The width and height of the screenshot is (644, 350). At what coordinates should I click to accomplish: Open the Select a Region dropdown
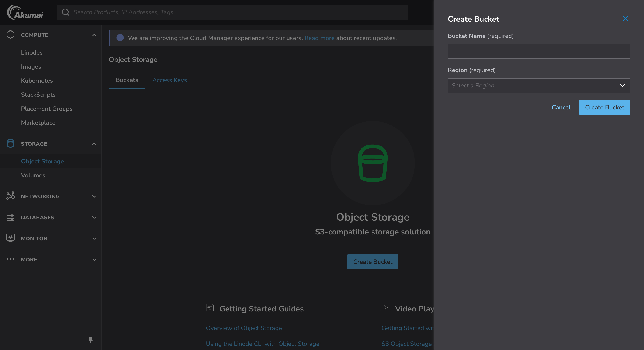[538, 85]
